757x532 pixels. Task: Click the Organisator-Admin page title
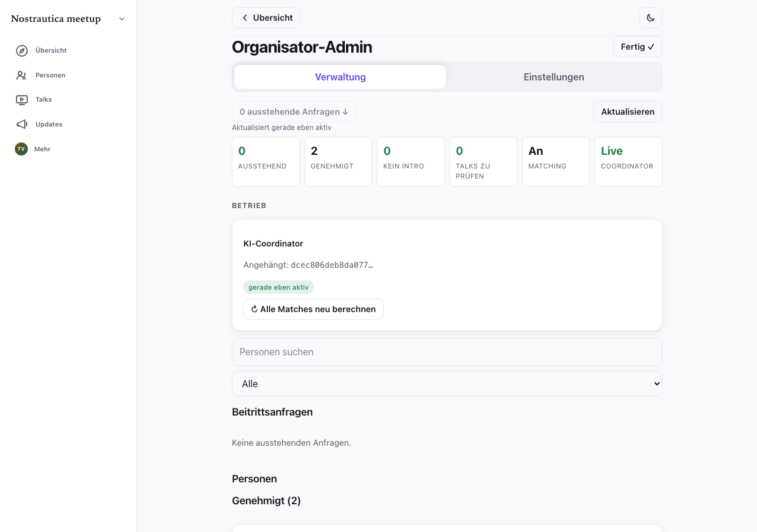[302, 47]
